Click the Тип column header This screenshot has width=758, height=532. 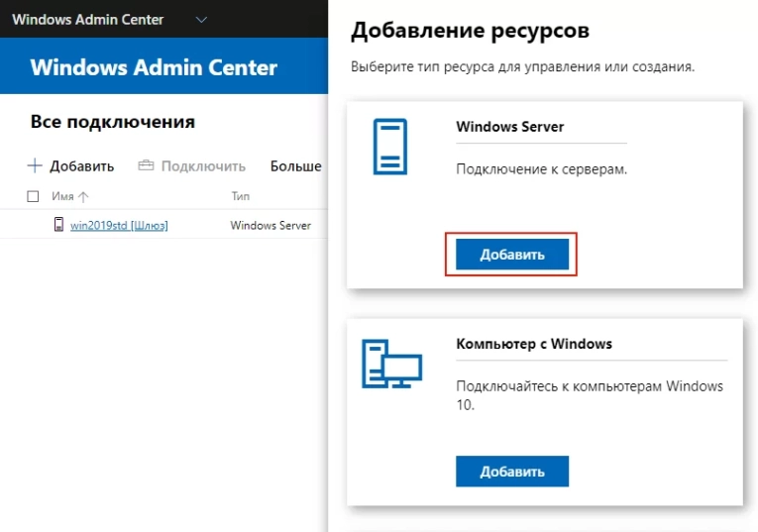coord(240,196)
